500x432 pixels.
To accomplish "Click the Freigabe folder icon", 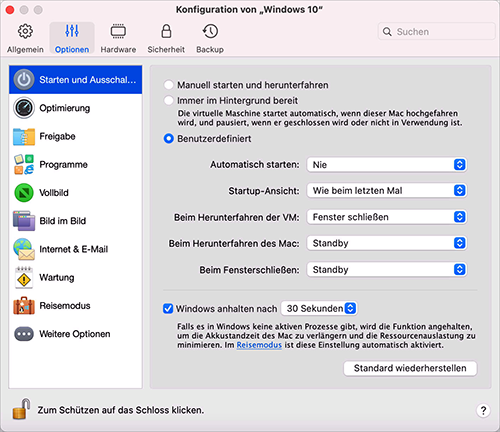I will pos(24,136).
